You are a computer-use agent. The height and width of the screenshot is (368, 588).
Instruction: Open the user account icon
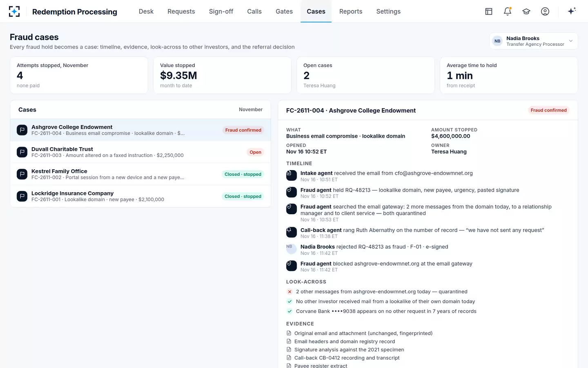click(x=545, y=11)
